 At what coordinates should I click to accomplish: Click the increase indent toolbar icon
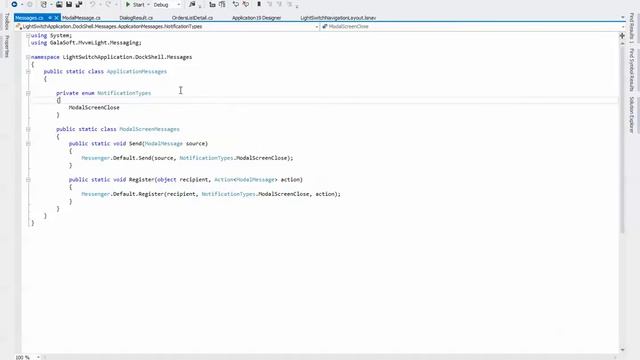click(x=222, y=4)
